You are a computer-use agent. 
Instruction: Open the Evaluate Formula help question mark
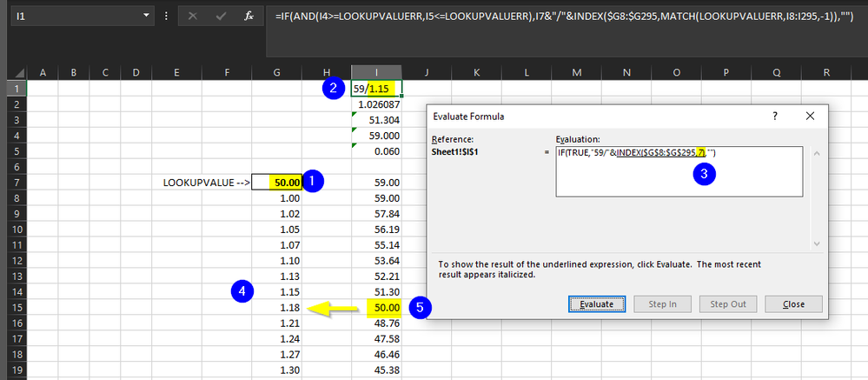coord(774,116)
